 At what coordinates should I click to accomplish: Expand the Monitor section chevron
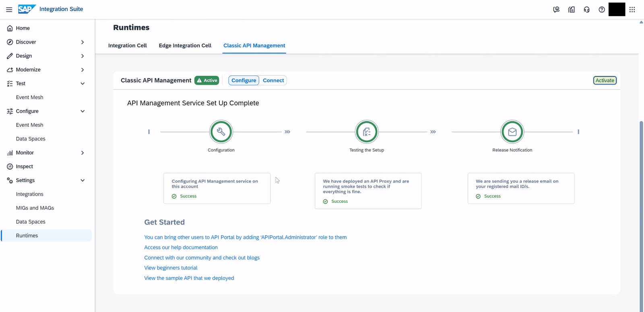(x=83, y=153)
